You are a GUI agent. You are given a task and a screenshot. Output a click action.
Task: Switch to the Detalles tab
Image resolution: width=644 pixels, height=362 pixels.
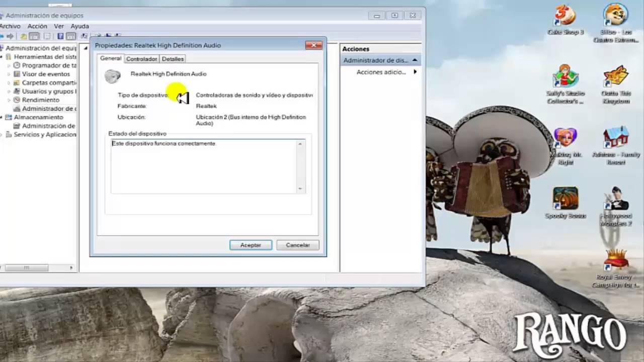(173, 59)
